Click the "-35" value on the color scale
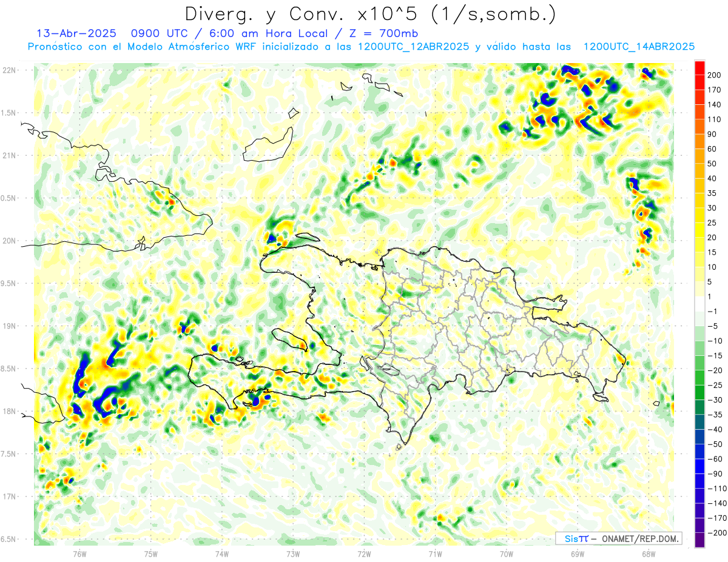Image resolution: width=728 pixels, height=562 pixels. pyautogui.click(x=715, y=415)
